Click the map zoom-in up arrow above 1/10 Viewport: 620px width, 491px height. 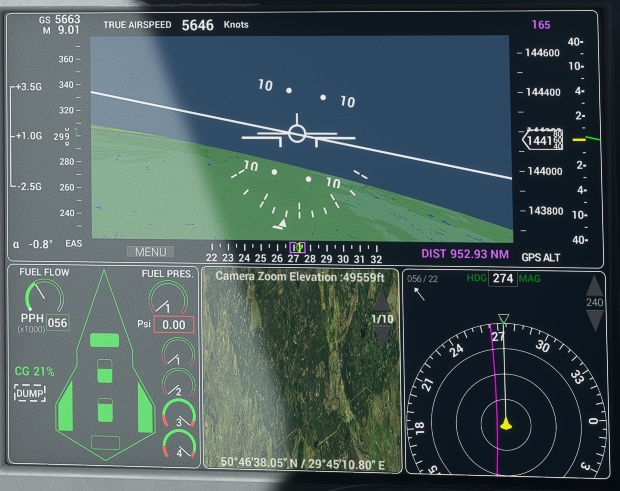(382, 301)
